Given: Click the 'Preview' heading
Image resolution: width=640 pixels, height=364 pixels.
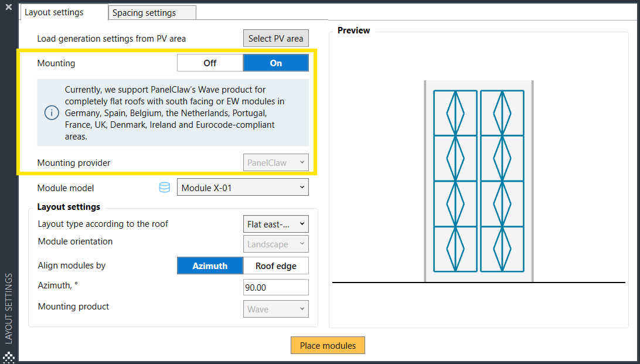Looking at the screenshot, I should [353, 30].
